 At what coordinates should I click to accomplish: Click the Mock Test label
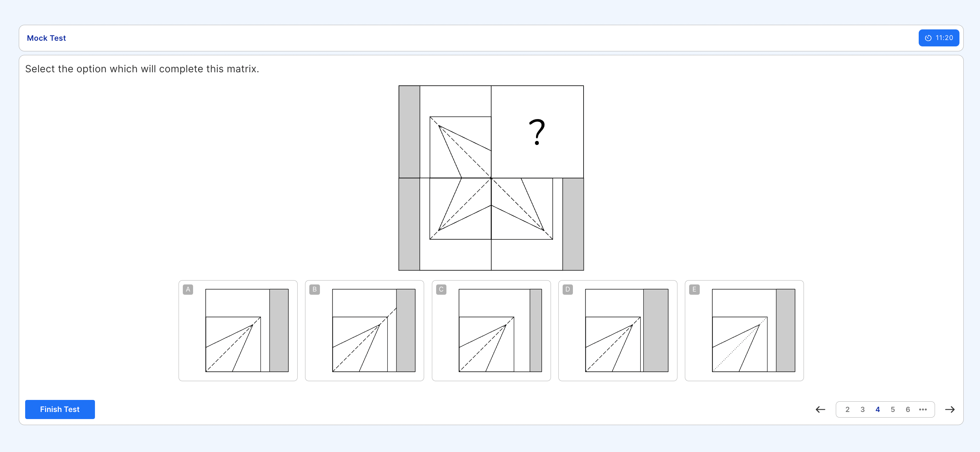click(x=47, y=39)
